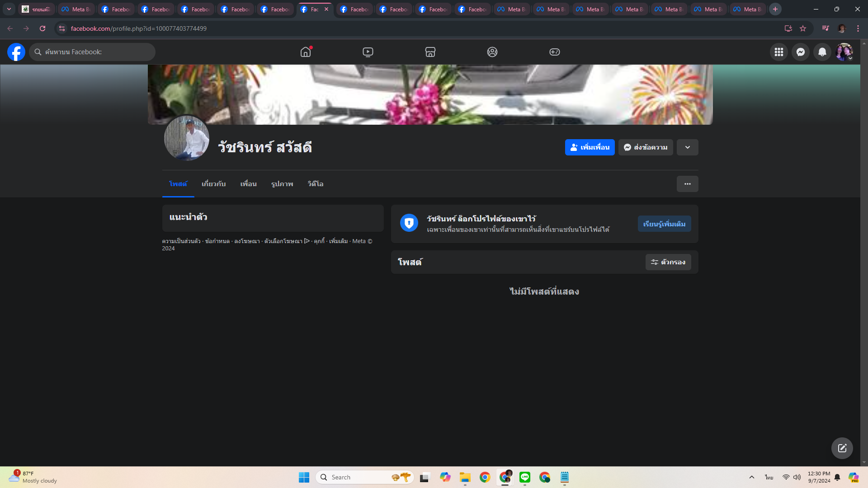868x488 pixels.
Task: Open the ตัวกรอง posts filter
Action: (668, 262)
